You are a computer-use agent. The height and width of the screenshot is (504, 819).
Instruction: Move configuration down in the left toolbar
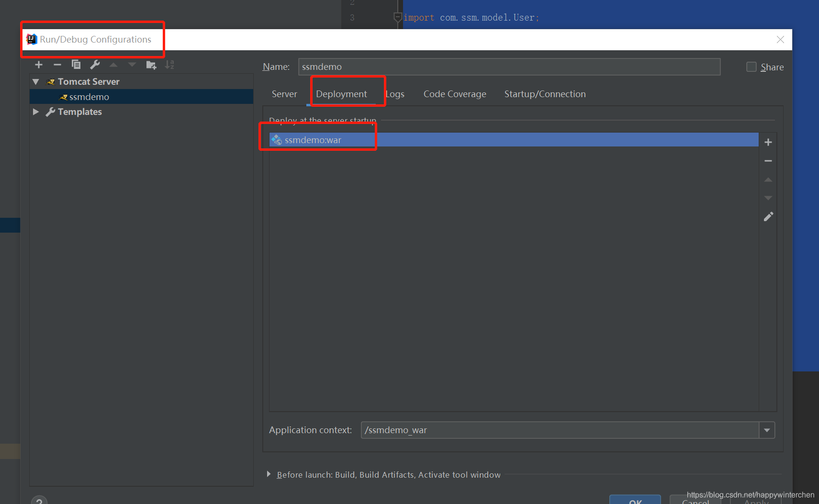click(132, 65)
